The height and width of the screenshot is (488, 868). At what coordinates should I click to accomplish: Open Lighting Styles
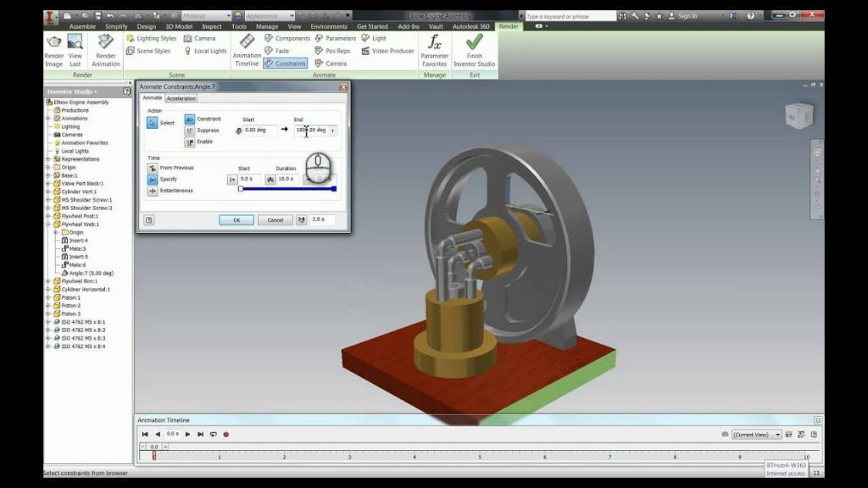(151, 38)
